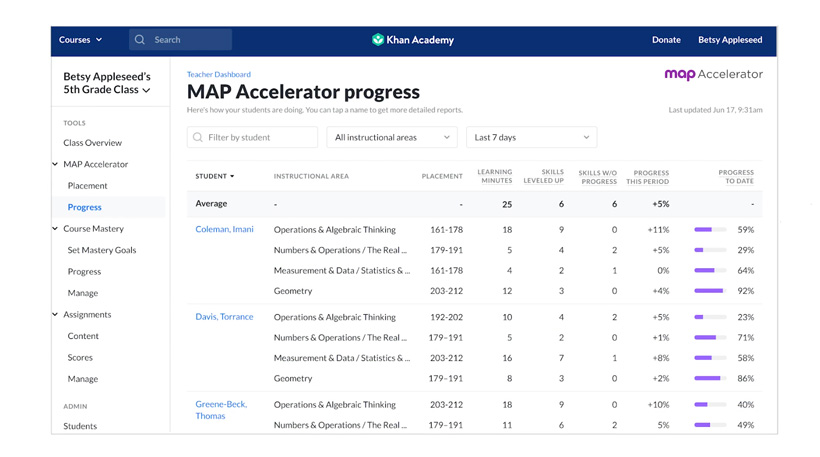Viewport: 820px width, 457px height.
Task: Collapse the Assignments section chevron
Action: 55,314
